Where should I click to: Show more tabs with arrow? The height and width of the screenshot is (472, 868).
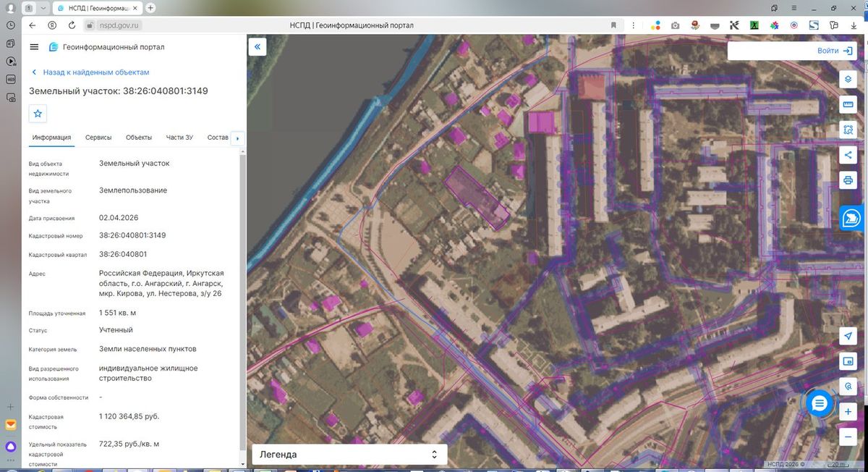click(238, 138)
